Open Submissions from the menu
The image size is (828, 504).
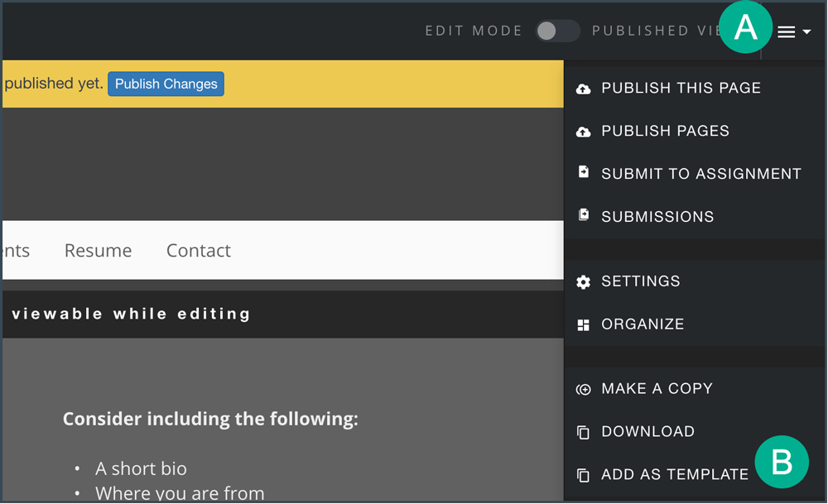(658, 216)
